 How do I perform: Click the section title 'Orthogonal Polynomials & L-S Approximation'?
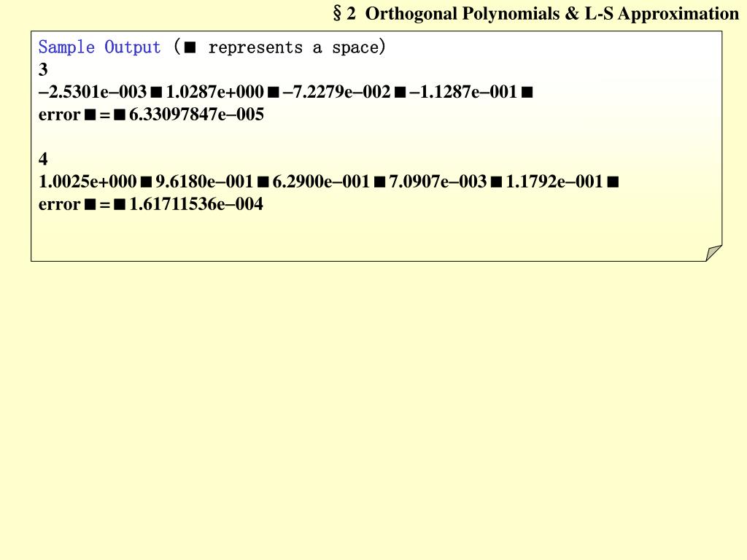pos(552,13)
